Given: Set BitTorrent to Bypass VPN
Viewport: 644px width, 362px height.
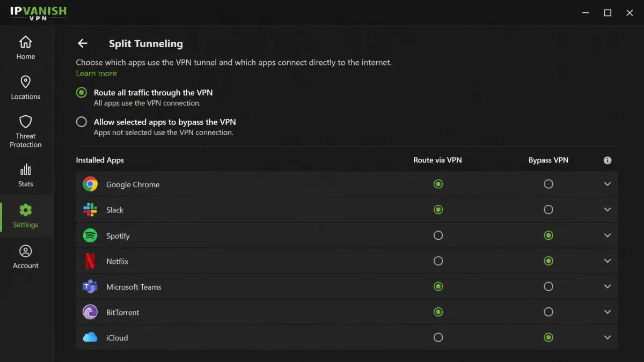Looking at the screenshot, I should 548,312.
